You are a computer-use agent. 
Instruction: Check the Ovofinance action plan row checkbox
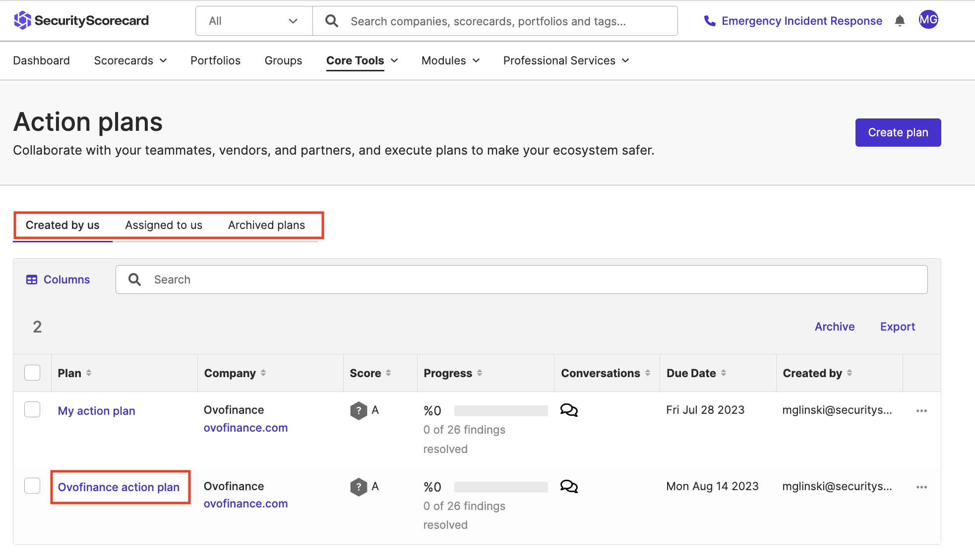tap(32, 486)
